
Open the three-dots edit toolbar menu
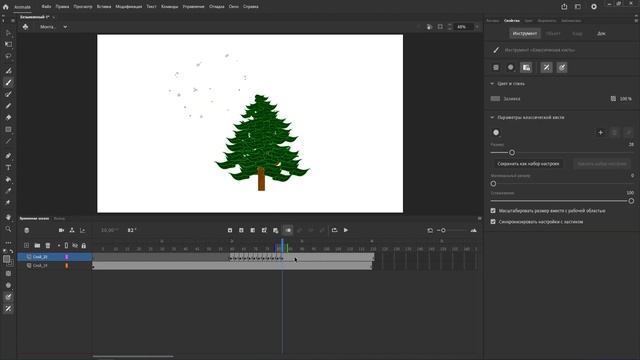[x=8, y=243]
